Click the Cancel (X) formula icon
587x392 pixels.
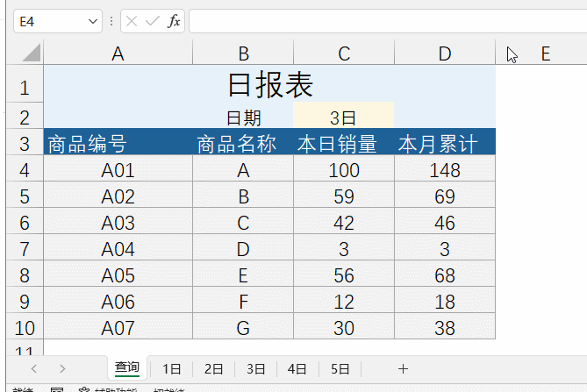132,21
